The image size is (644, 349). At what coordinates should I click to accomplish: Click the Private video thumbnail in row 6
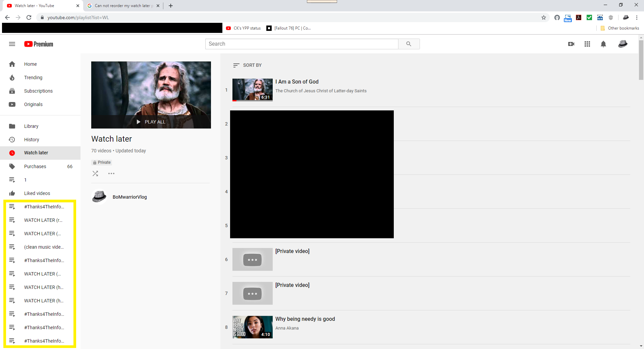pyautogui.click(x=253, y=259)
